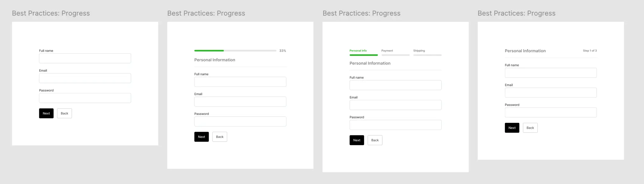This screenshot has height=184, width=644.
Task: Click Back button in the first form
Action: click(64, 113)
